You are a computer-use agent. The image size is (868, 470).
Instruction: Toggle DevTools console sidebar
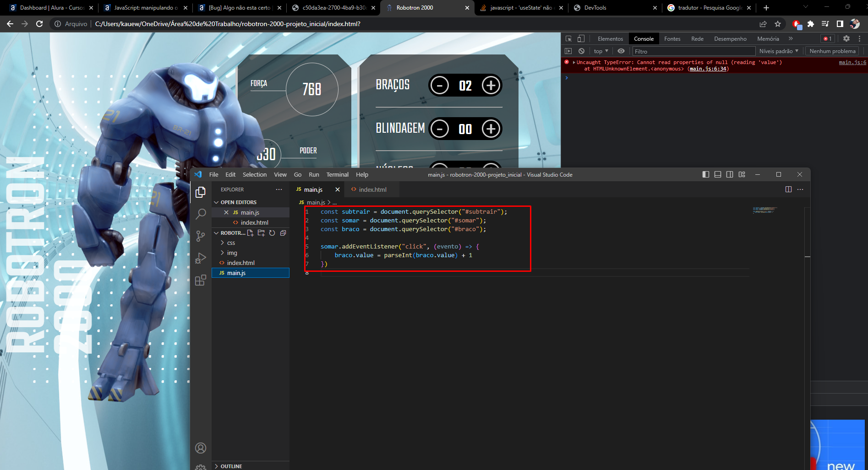(x=568, y=51)
